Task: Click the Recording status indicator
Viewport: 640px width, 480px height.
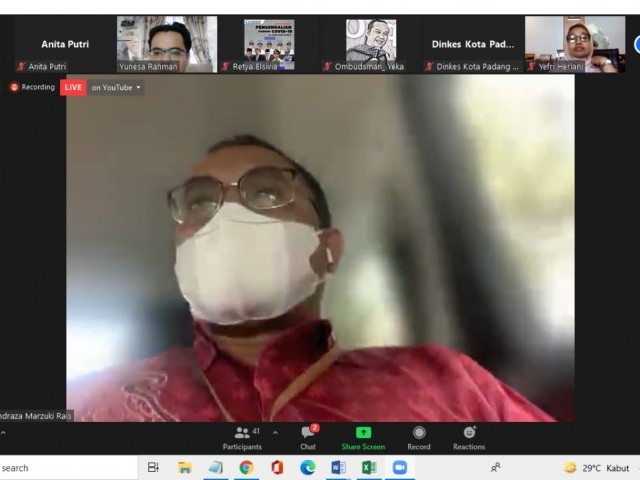Action: (33, 88)
